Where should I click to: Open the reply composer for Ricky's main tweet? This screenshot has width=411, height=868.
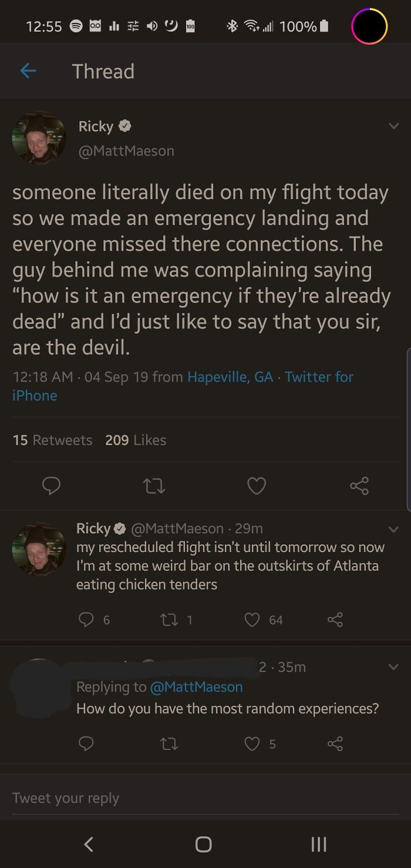(52, 486)
